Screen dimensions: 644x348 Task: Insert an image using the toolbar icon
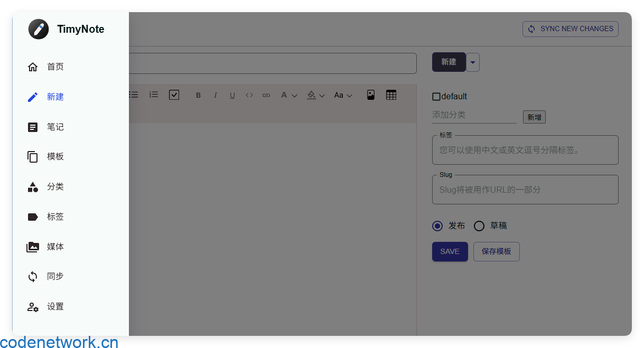[371, 95]
